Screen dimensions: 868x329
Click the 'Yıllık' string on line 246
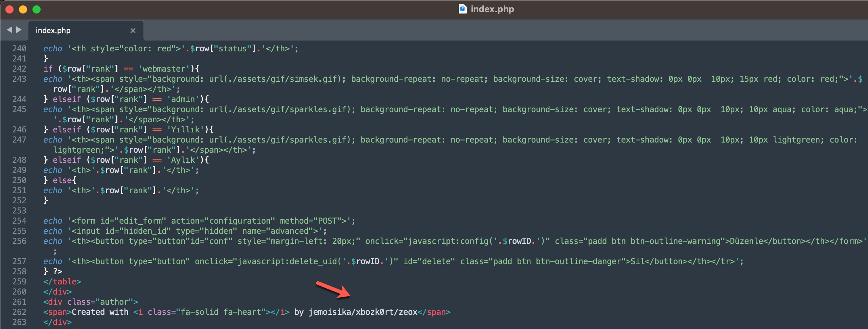pyautogui.click(x=185, y=130)
